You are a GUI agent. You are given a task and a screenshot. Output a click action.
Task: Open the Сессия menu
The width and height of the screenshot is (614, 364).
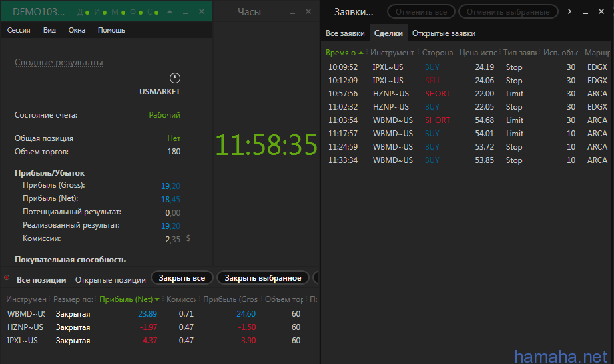[x=19, y=30]
